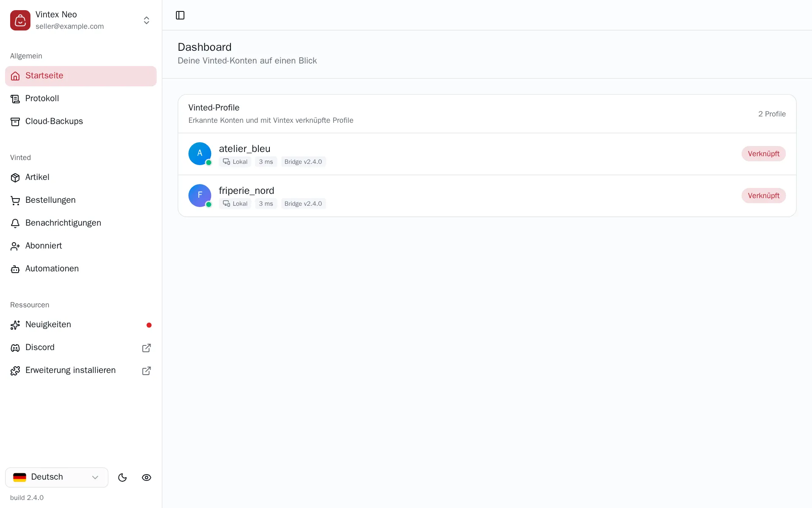Click 'Deine Vinted-Konten auf einen Blick' subtitle
This screenshot has width=812, height=508.
click(x=247, y=61)
